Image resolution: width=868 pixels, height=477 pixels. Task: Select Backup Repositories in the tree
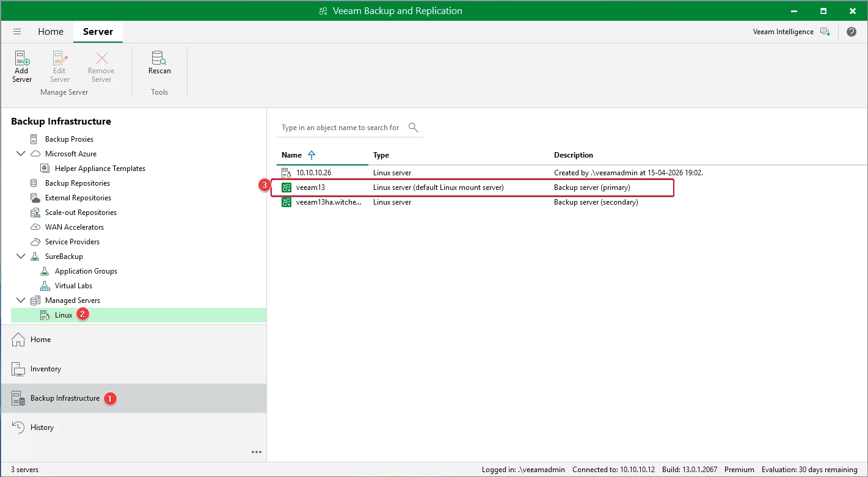[x=78, y=183]
